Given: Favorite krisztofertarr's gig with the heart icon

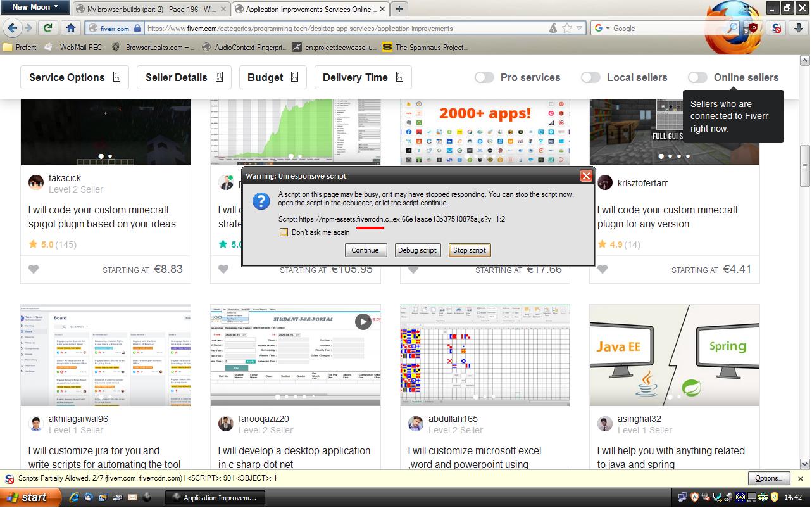Looking at the screenshot, I should coord(603,269).
